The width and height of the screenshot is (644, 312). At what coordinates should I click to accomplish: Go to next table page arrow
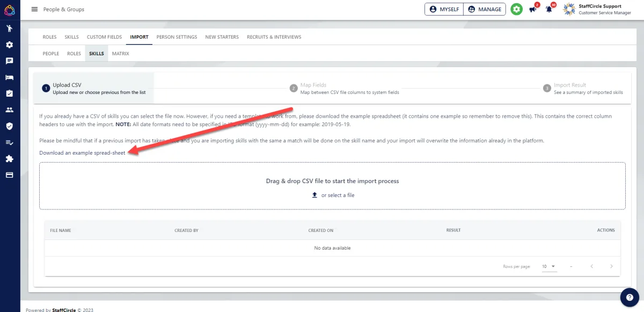pyautogui.click(x=611, y=266)
